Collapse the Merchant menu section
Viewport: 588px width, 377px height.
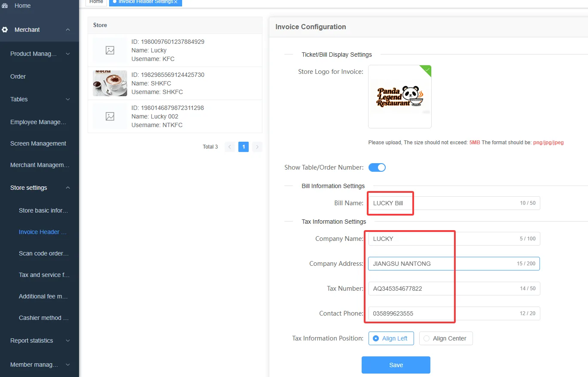point(68,30)
